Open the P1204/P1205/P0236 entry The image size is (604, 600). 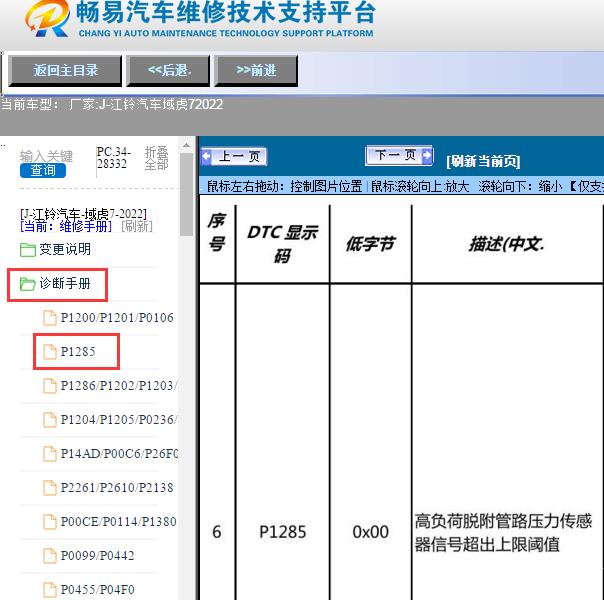tap(119, 419)
